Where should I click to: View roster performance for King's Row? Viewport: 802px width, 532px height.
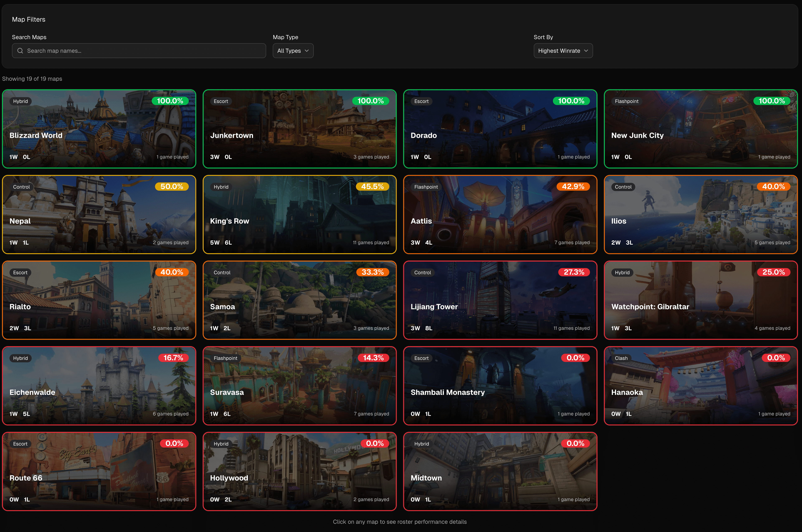[299, 215]
